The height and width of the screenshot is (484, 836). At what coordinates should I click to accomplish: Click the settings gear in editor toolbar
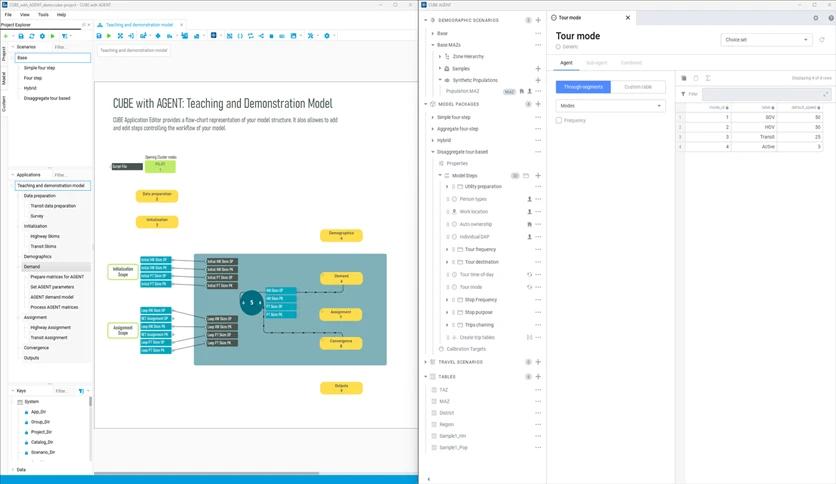click(327, 36)
